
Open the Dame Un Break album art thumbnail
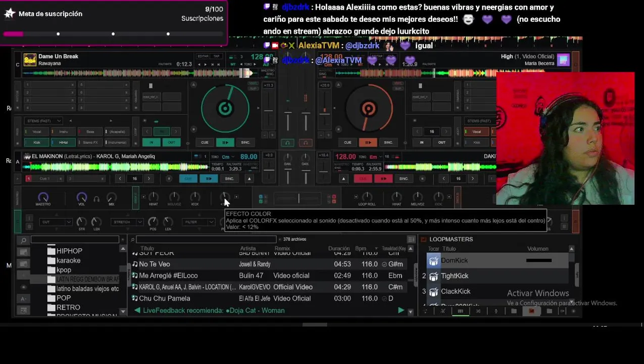pyautogui.click(x=30, y=60)
